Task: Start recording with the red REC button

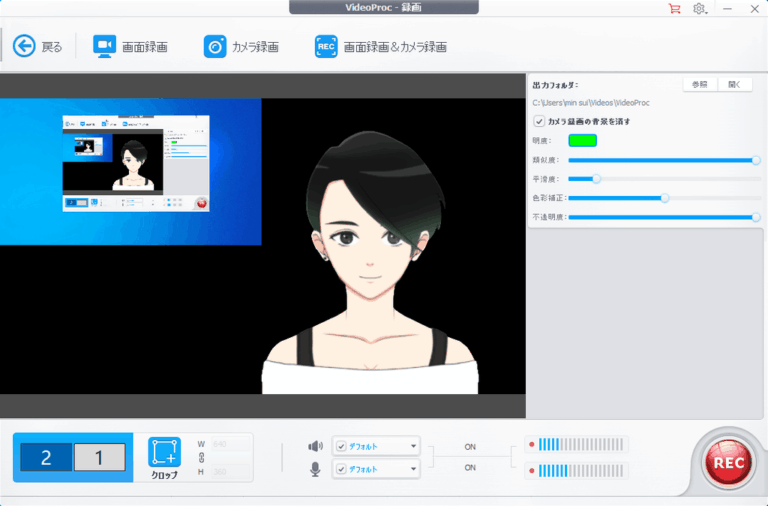Action: pos(728,462)
